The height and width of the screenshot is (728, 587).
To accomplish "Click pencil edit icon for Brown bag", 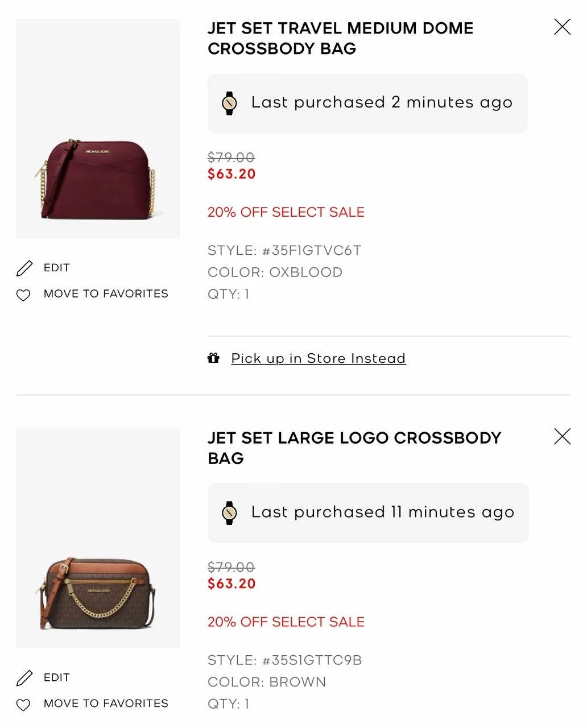I will click(x=24, y=677).
